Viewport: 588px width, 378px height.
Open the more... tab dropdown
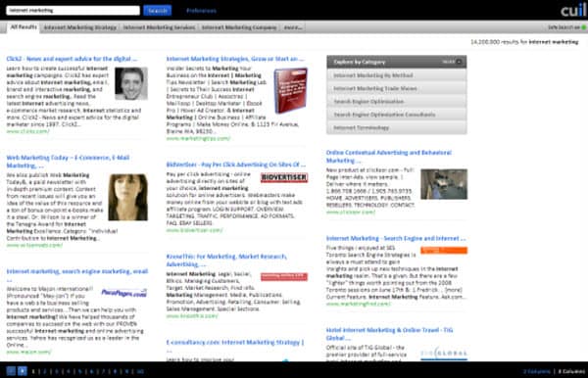293,27
